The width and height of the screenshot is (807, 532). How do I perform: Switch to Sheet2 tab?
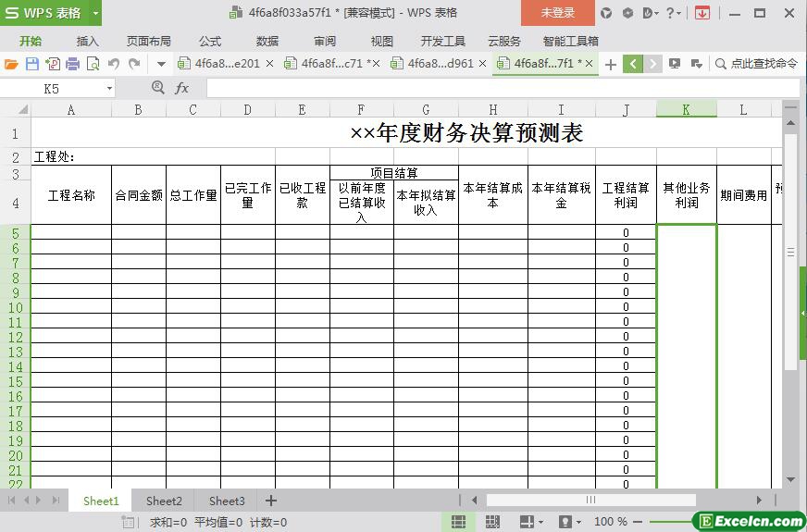(164, 501)
